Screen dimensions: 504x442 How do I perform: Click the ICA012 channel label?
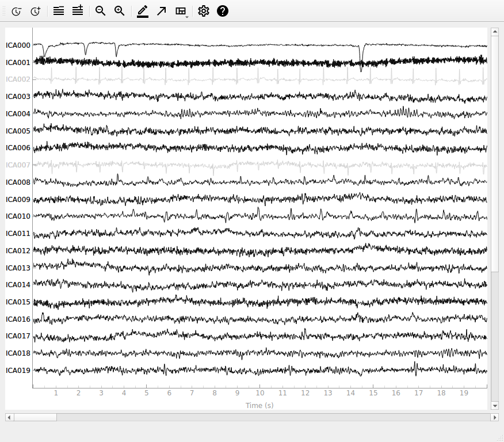point(18,250)
